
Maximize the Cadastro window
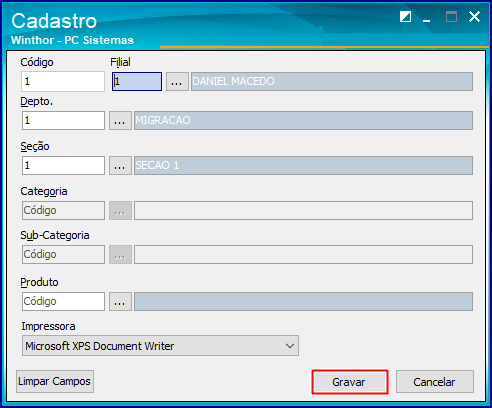(451, 17)
